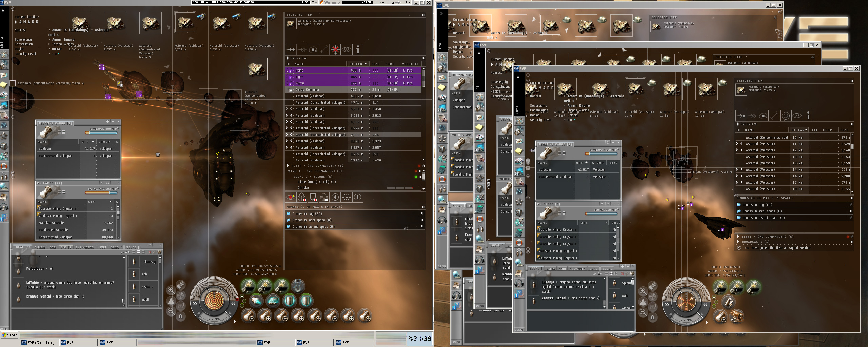Click 'a-' to shrink chat text in left window
This screenshot has height=347, width=868.
[122, 252]
